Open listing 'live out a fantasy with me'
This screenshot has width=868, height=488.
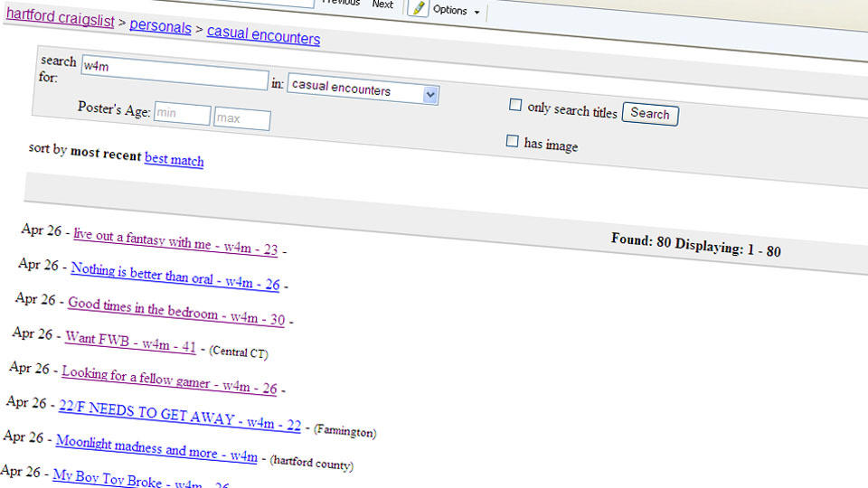[175, 242]
